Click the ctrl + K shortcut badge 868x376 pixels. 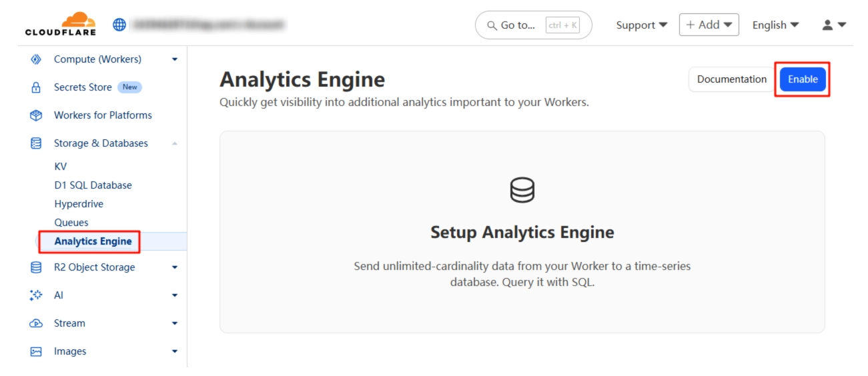562,25
